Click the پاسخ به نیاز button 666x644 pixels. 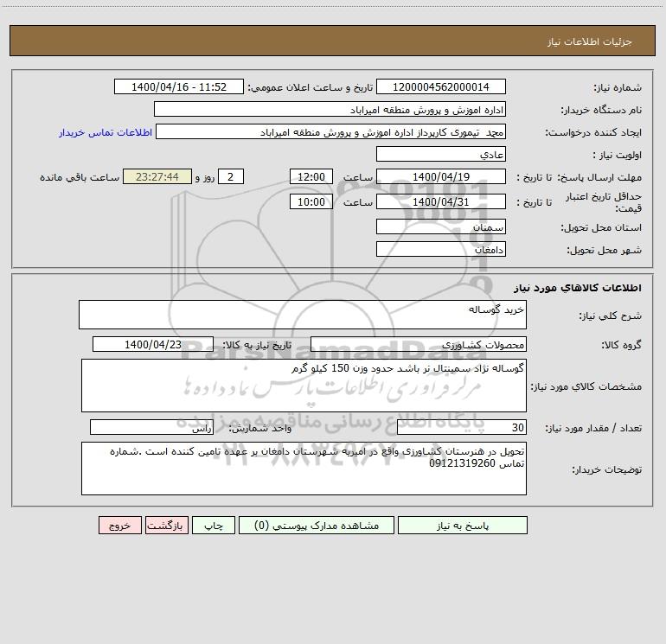[462, 525]
